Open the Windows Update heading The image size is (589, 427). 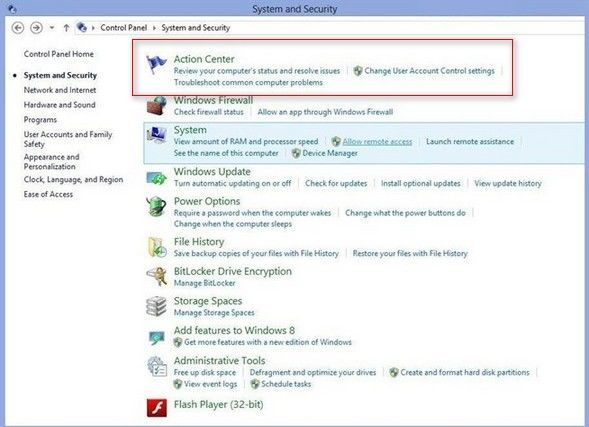coord(212,172)
